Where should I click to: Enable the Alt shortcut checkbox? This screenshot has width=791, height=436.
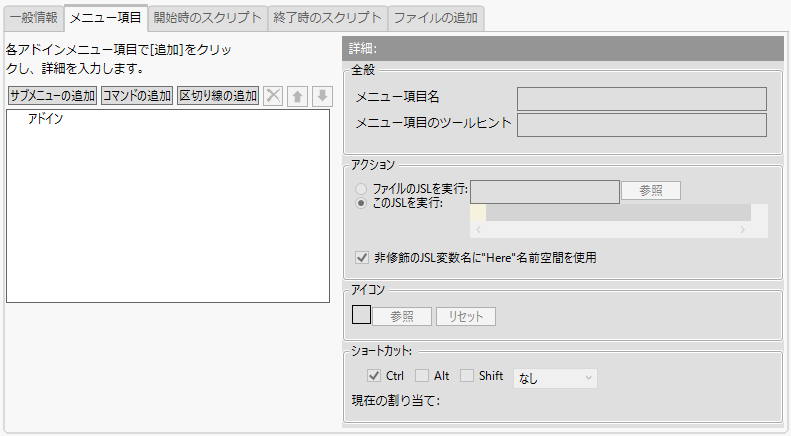click(x=422, y=376)
